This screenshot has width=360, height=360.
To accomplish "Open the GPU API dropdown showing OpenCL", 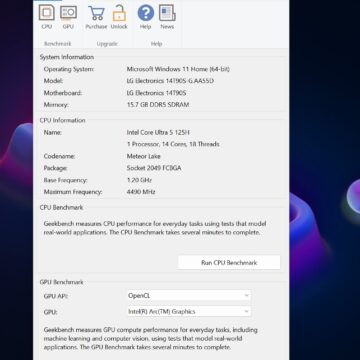I will [x=189, y=296].
